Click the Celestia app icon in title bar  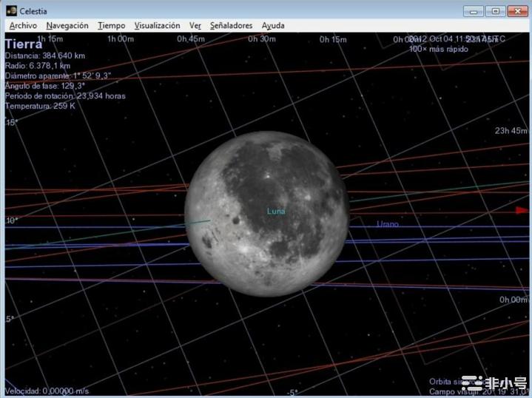(x=11, y=10)
